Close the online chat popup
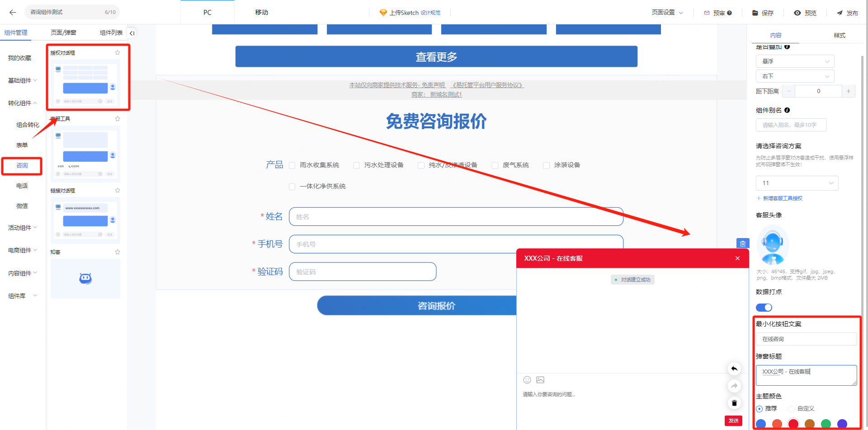The width and height of the screenshot is (868, 430). click(737, 258)
